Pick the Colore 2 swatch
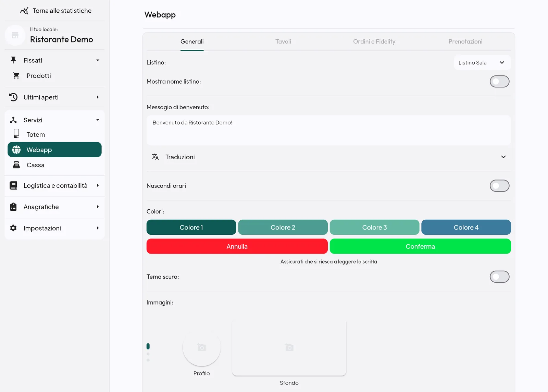548x392 pixels. coord(283,227)
